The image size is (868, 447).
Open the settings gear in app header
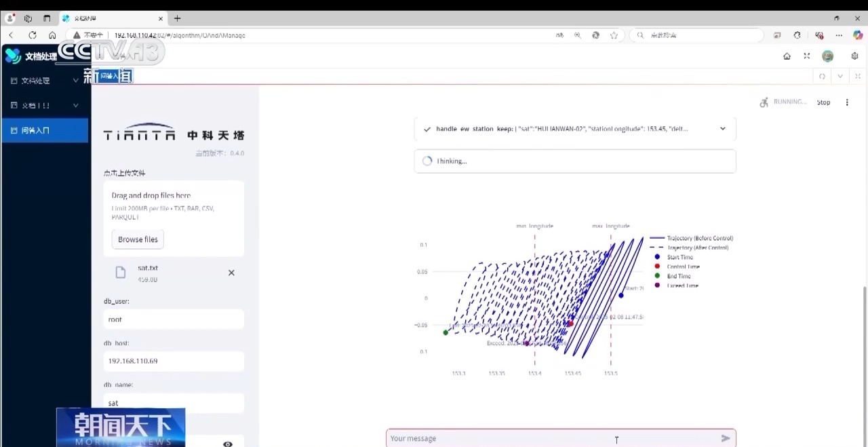coord(854,56)
